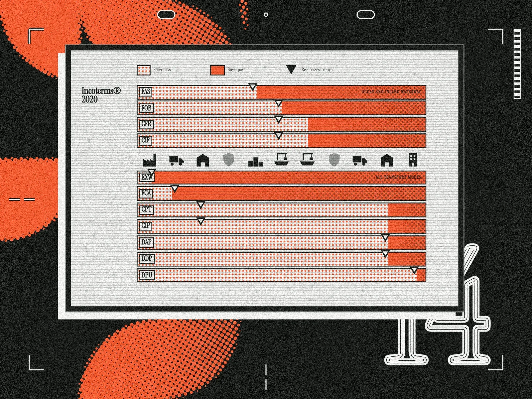Click the Incoterms® 2020 title
The height and width of the screenshot is (399, 532).
(101, 95)
